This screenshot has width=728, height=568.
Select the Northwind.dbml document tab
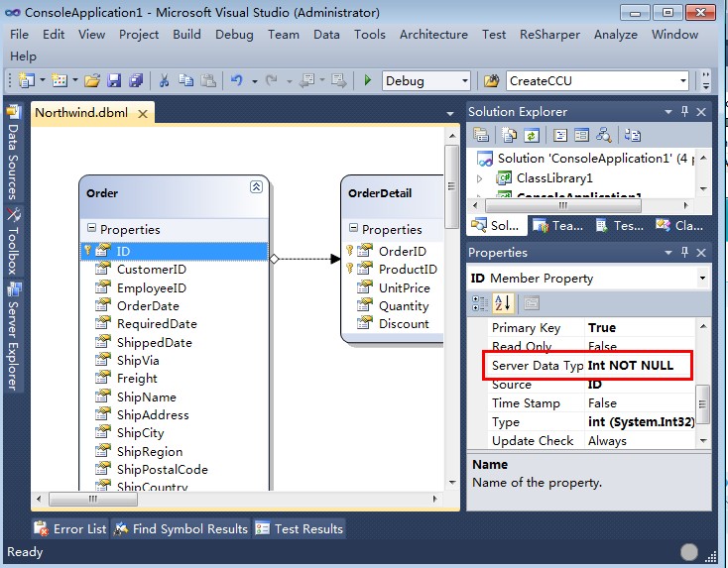tap(81, 113)
